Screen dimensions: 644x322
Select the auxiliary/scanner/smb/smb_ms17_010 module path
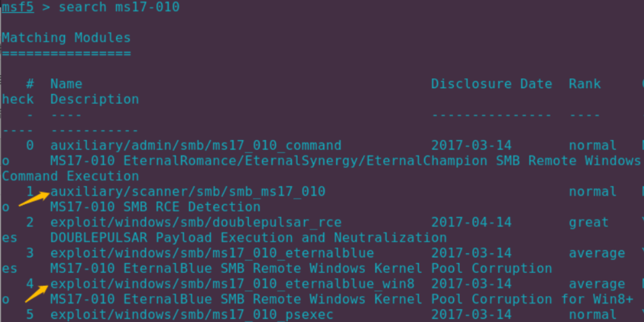pyautogui.click(x=188, y=192)
